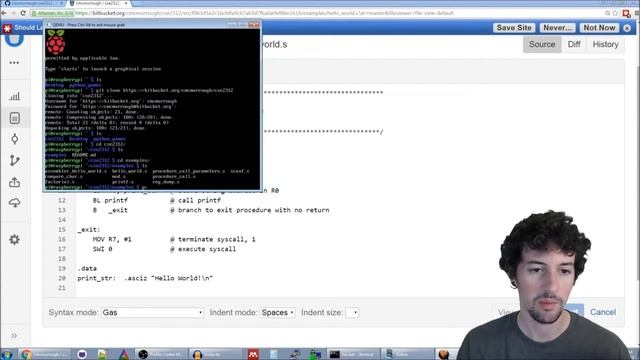Dismiss the password bar with X icon
The width and height of the screenshot is (640, 360).
pos(627,28)
